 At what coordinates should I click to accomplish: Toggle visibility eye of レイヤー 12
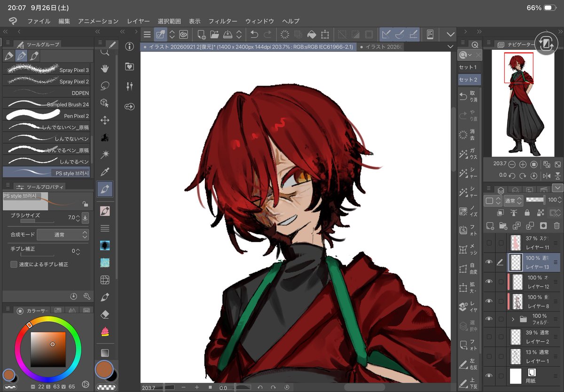489,282
